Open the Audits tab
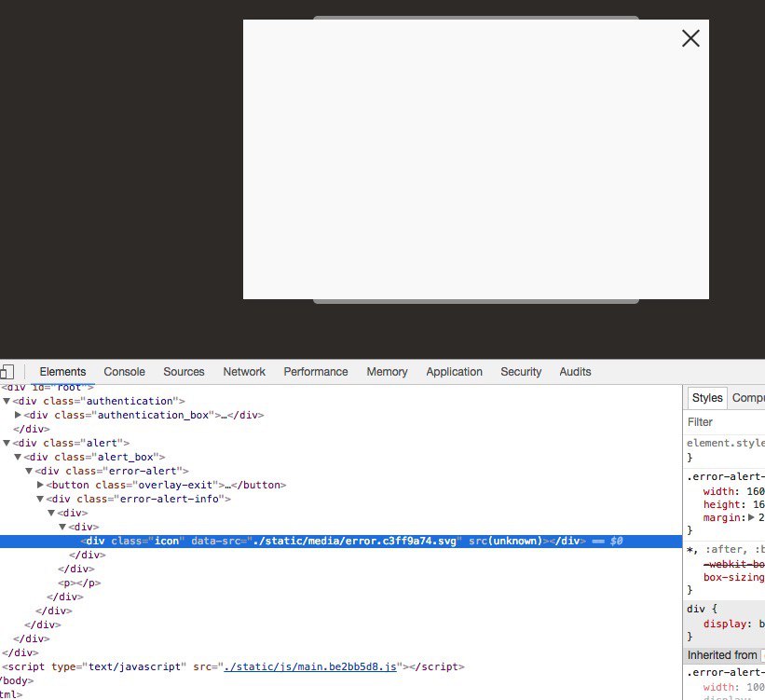Image resolution: width=765 pixels, height=700 pixels. [x=575, y=372]
